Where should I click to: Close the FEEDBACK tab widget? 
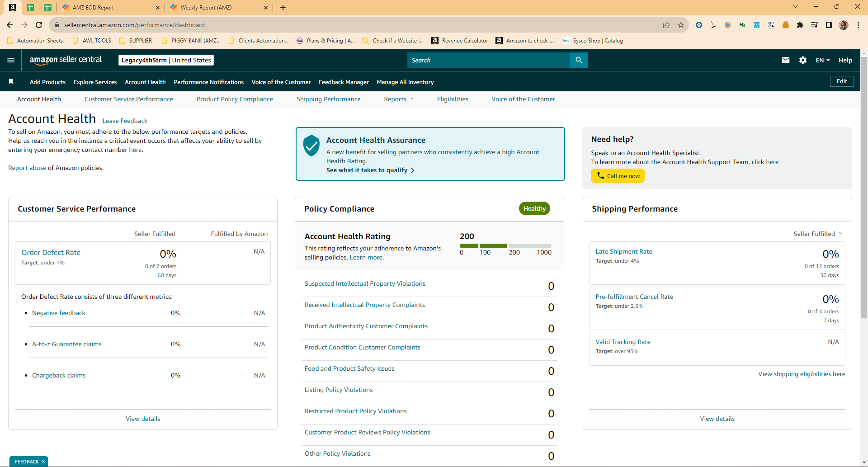43,462
